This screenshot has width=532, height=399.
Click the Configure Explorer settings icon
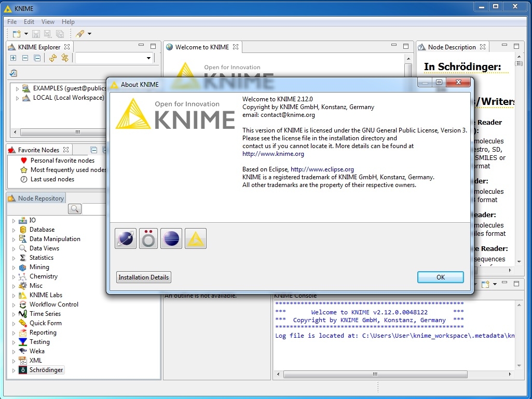(x=13, y=73)
